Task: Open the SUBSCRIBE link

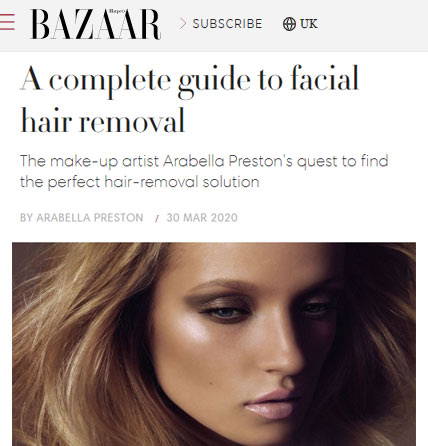Action: coord(227,24)
